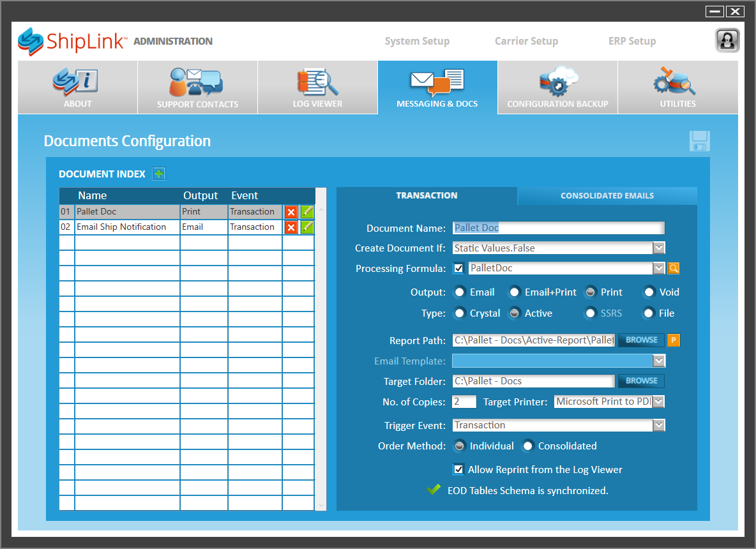This screenshot has height=549, width=756.
Task: Switch to the Consolidated Emails tab
Action: (x=607, y=196)
